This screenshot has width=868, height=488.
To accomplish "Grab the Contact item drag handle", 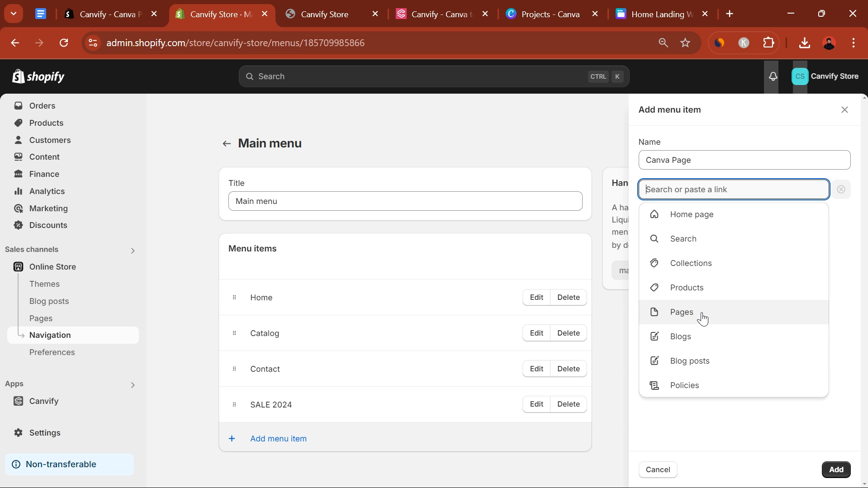I will click(234, 369).
